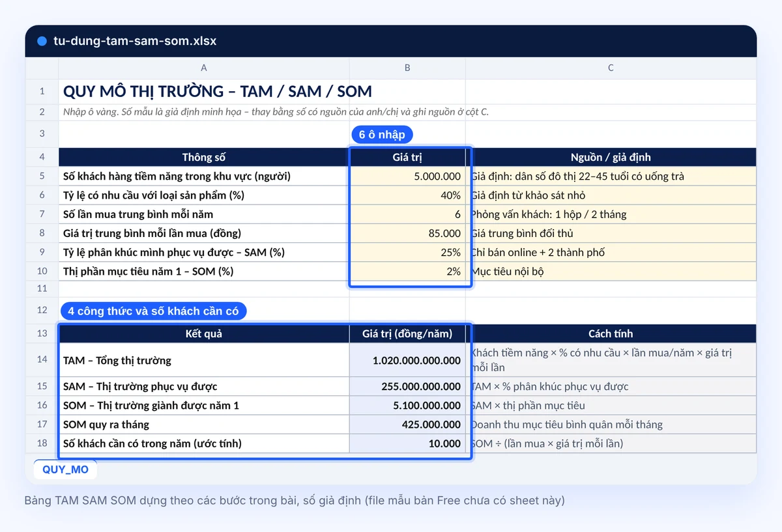Select input cell with value 85.000

point(407,233)
